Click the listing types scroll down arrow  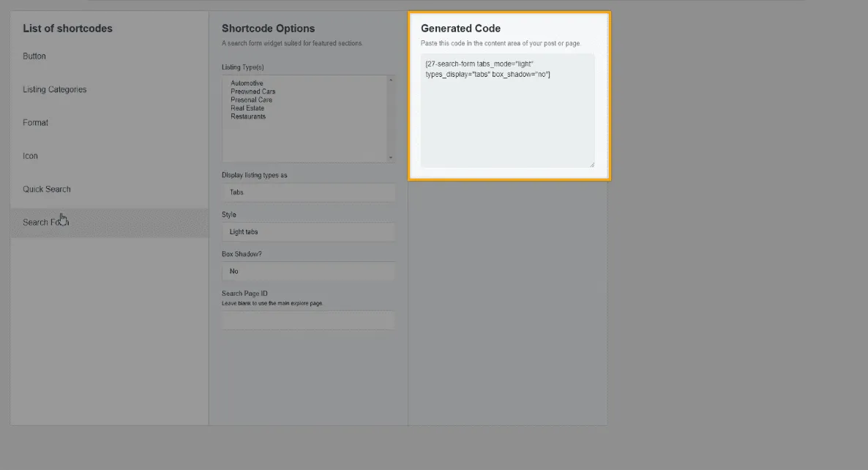click(x=391, y=157)
